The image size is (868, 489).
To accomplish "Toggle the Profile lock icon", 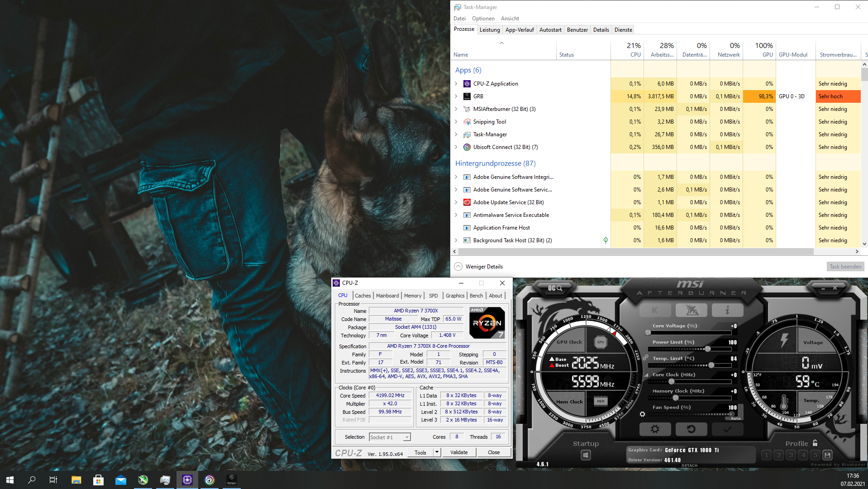I will click(815, 443).
